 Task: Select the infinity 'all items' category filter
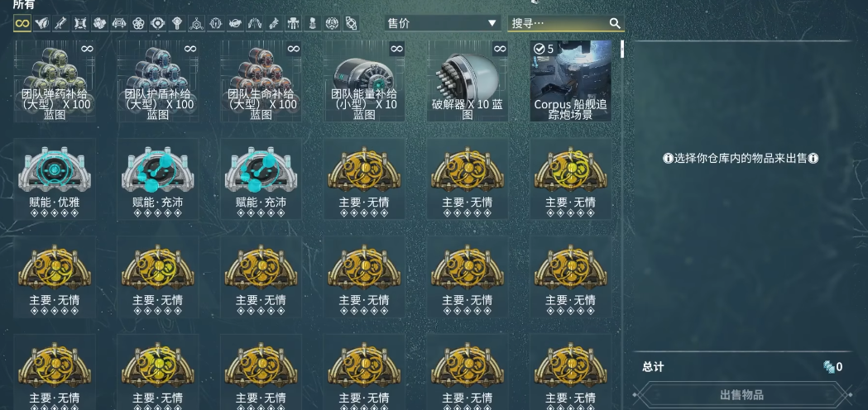pos(22,23)
